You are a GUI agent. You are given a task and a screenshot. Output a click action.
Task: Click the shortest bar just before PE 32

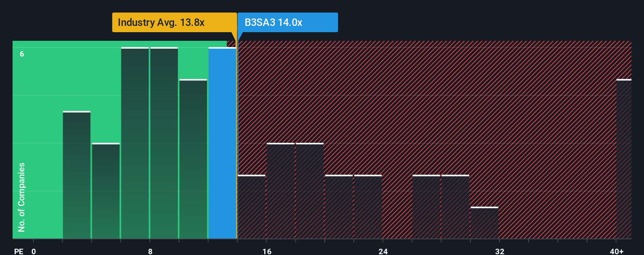tap(485, 223)
